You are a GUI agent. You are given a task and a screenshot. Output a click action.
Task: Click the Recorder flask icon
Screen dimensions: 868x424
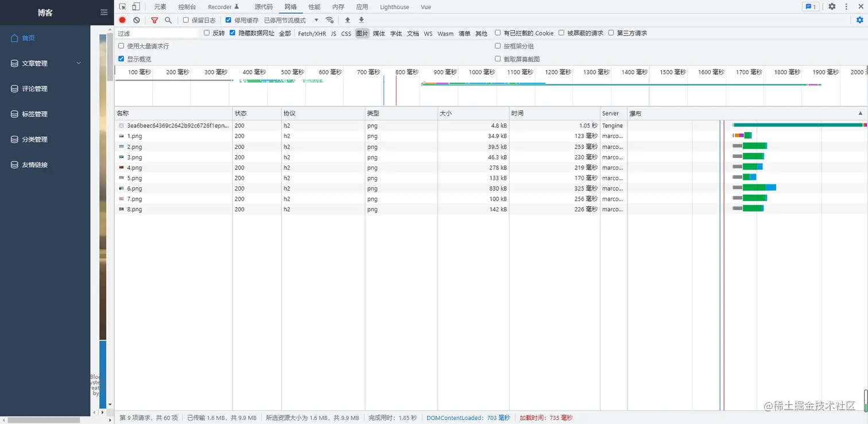tap(237, 7)
